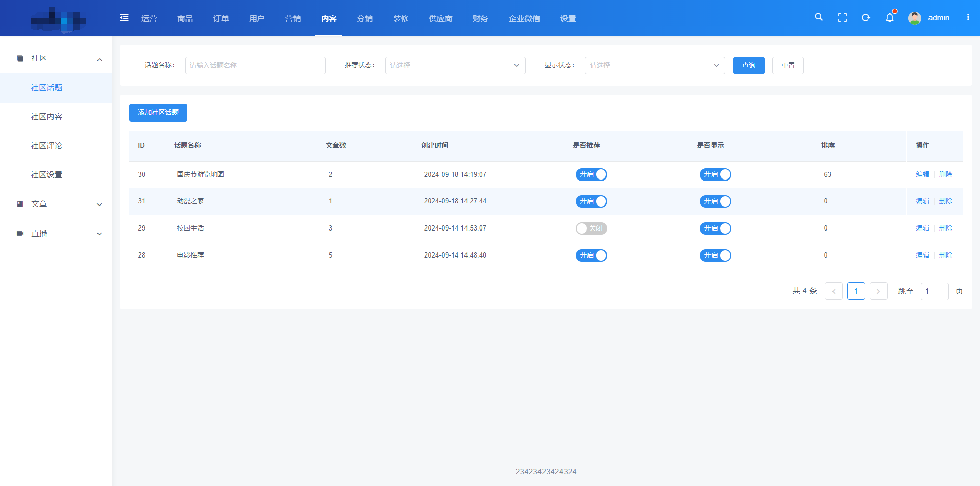Click the 话题名称 search input field
Screen dimensions: 980x486
[255, 65]
